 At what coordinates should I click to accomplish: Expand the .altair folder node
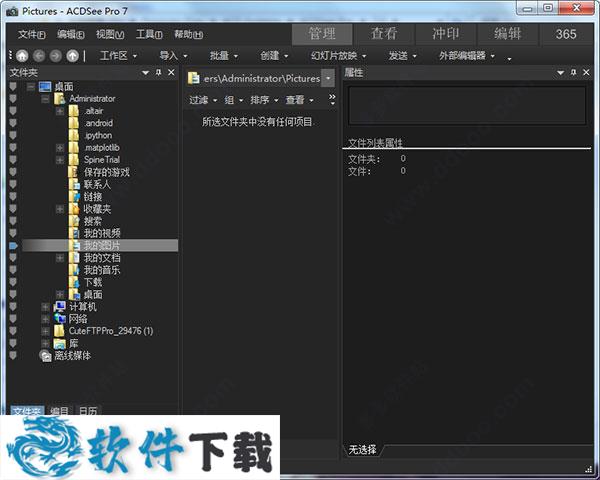tap(60, 111)
